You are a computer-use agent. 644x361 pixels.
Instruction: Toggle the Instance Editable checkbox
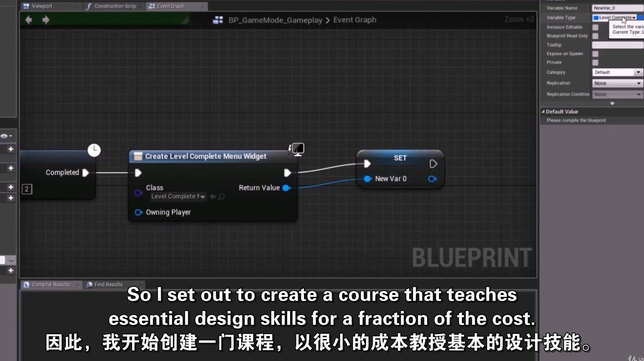595,27
